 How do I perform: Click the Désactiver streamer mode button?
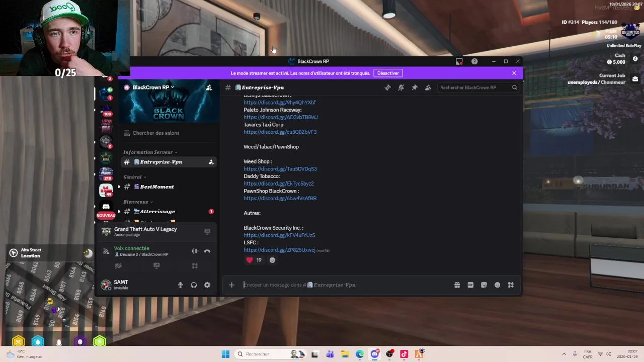tap(388, 73)
